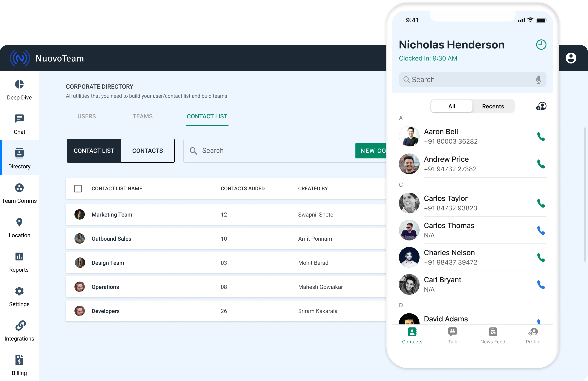Switch to the Users tab
The width and height of the screenshot is (588, 381).
(x=86, y=116)
